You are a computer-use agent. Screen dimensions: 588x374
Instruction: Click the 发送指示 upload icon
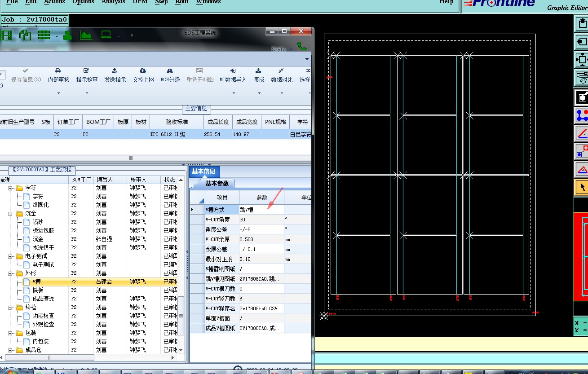tap(115, 71)
